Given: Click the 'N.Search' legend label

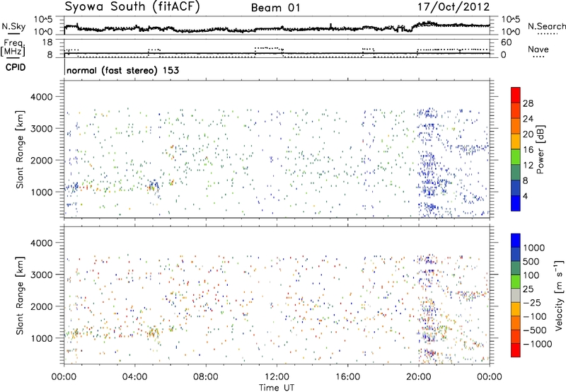Looking at the screenshot, I should point(547,26).
